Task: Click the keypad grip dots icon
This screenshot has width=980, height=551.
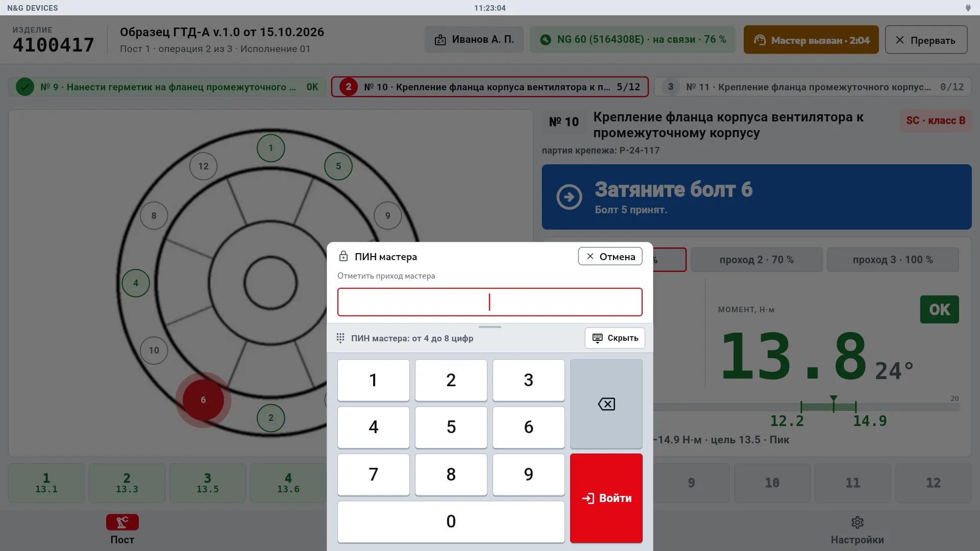Action: coord(340,338)
